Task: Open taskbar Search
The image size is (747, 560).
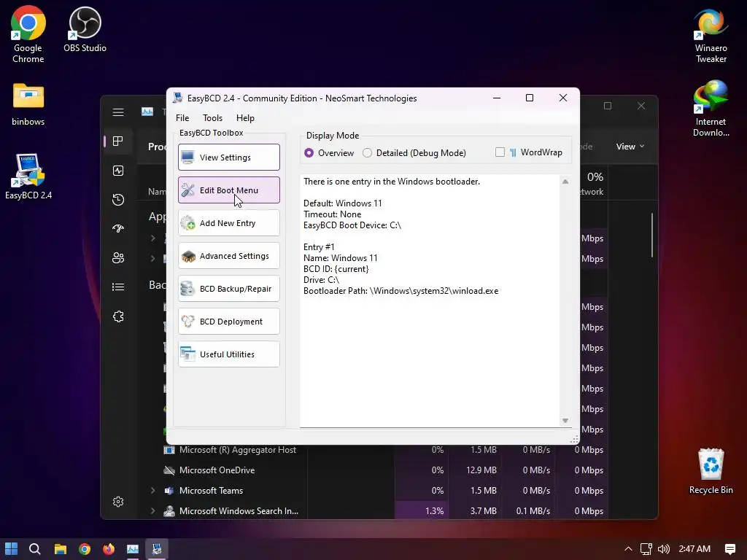Action: click(x=35, y=549)
